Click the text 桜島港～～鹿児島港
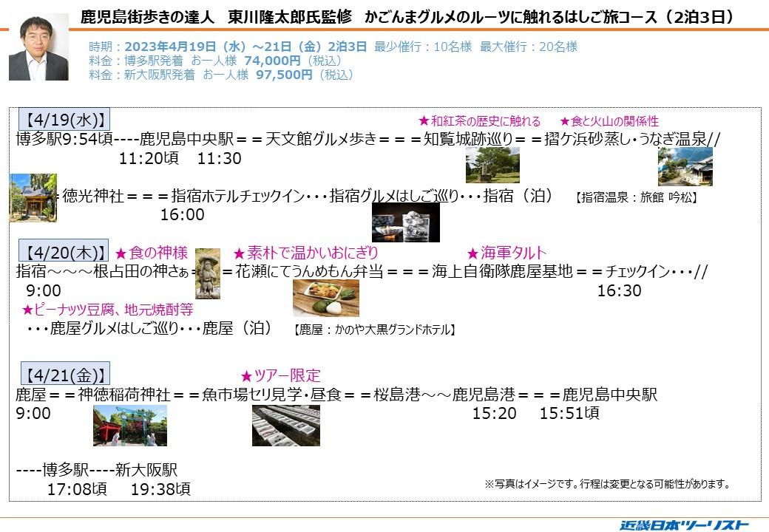 445,395
